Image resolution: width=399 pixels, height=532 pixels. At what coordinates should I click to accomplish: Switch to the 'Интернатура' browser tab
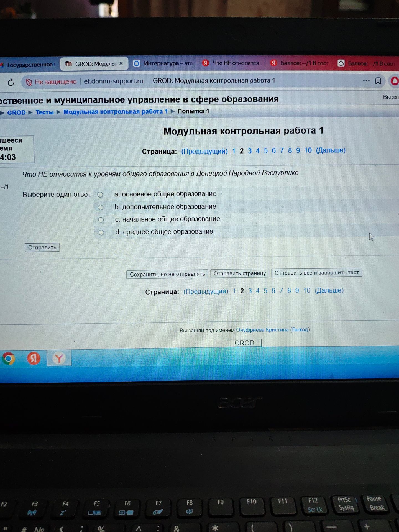point(163,63)
